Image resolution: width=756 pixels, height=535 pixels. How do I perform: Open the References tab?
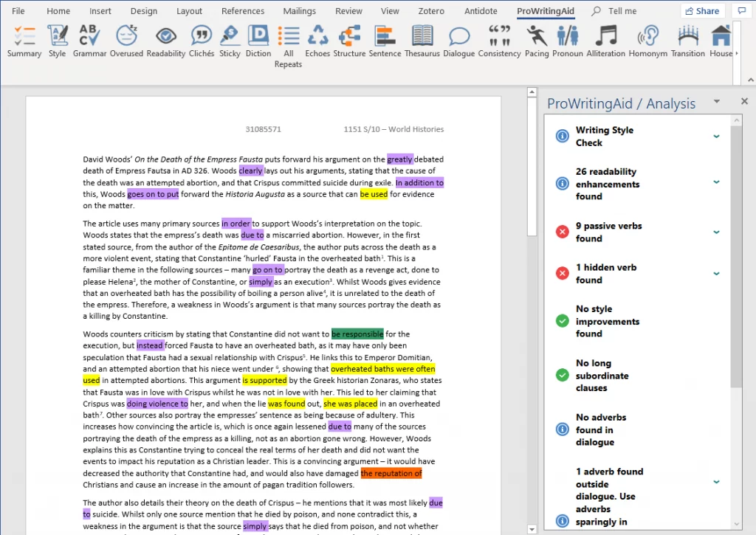pos(243,10)
